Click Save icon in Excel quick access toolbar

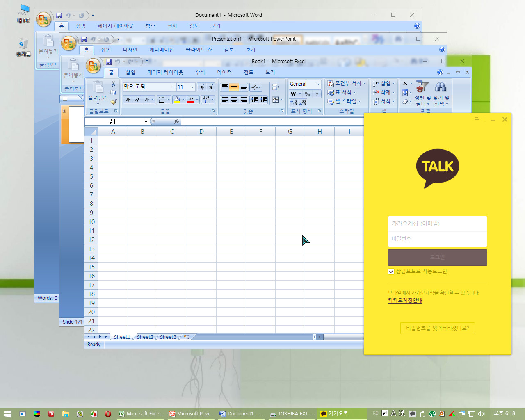[109, 62]
